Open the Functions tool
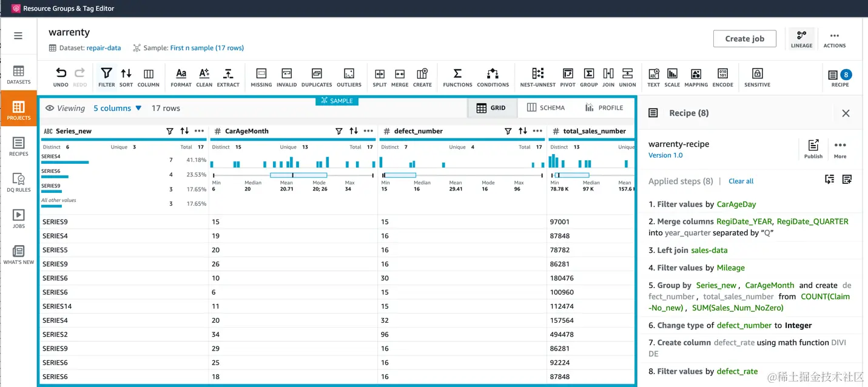 (457, 77)
